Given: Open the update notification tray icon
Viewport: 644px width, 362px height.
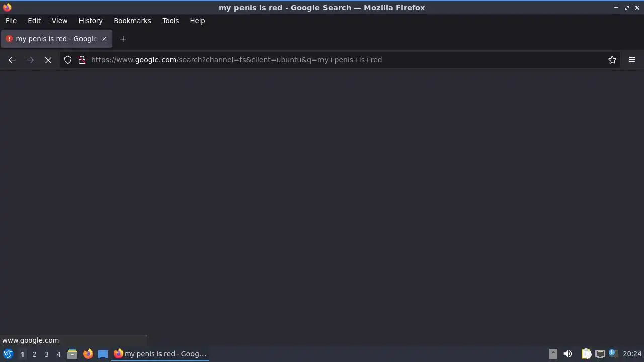Looking at the screenshot, I should (x=613, y=353).
